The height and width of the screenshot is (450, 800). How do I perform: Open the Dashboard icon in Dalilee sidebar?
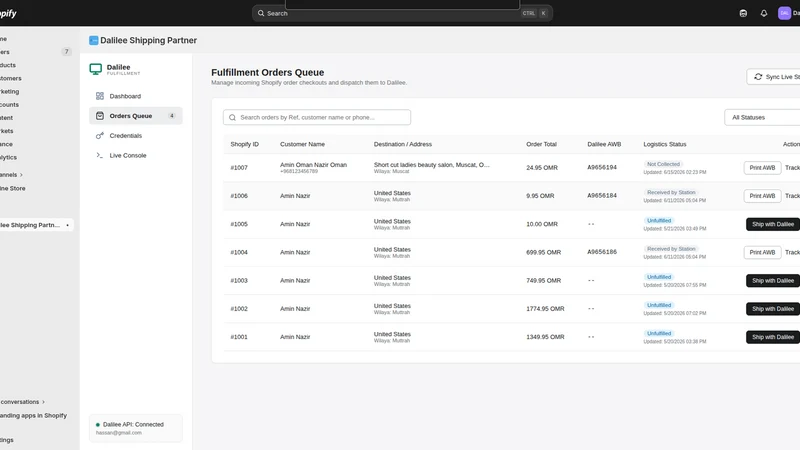click(100, 96)
